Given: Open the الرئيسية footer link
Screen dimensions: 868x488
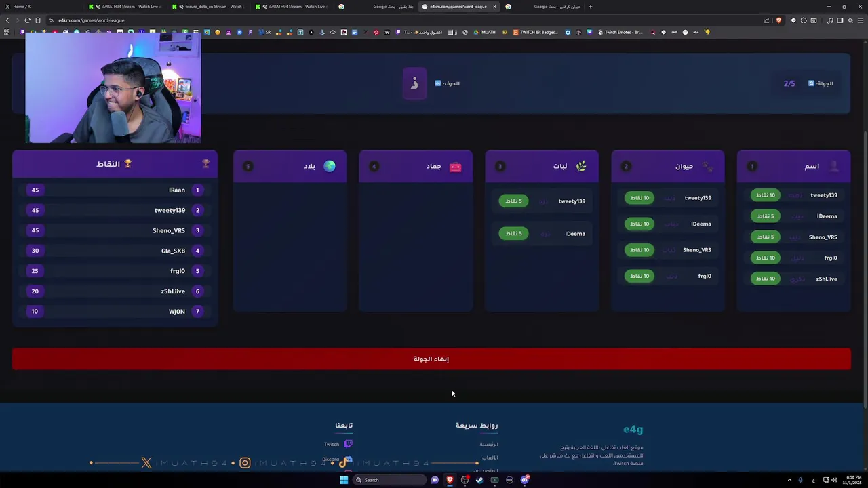Looking at the screenshot, I should click(x=488, y=445).
